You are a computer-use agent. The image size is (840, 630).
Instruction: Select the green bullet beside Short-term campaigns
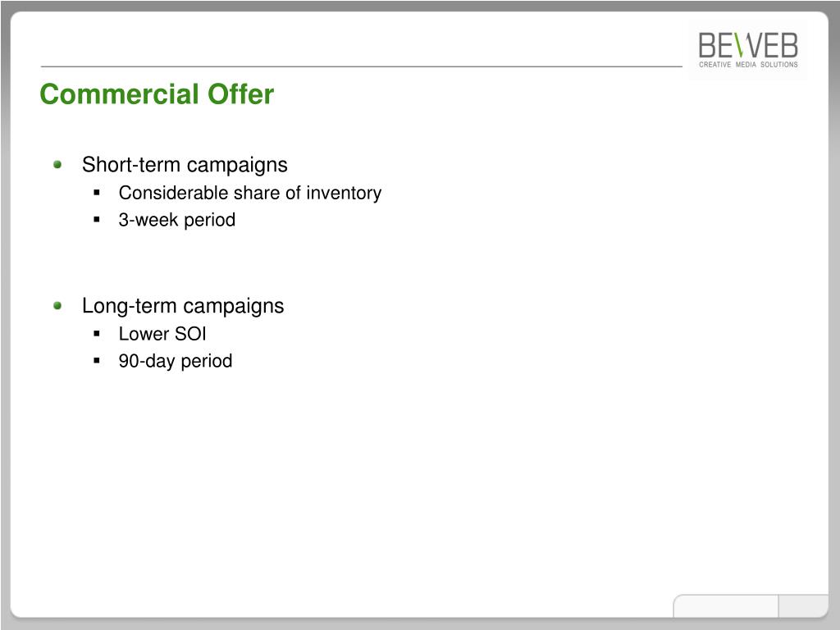(x=58, y=164)
